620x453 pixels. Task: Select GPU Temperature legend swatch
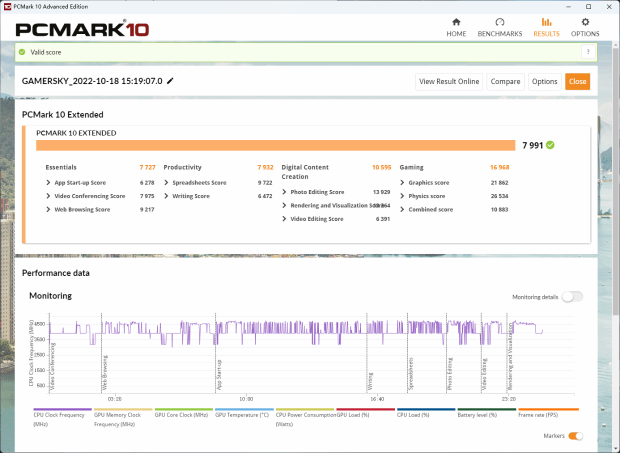click(x=244, y=410)
